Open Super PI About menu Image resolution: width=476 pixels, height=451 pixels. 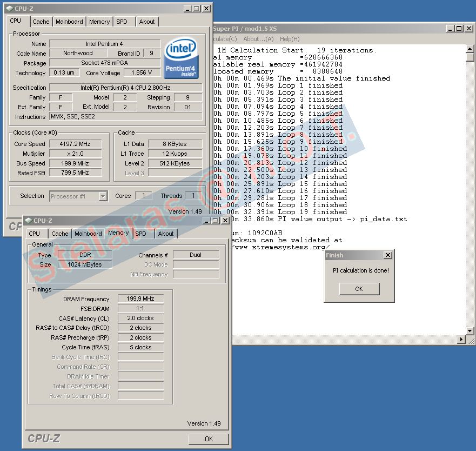pos(258,39)
